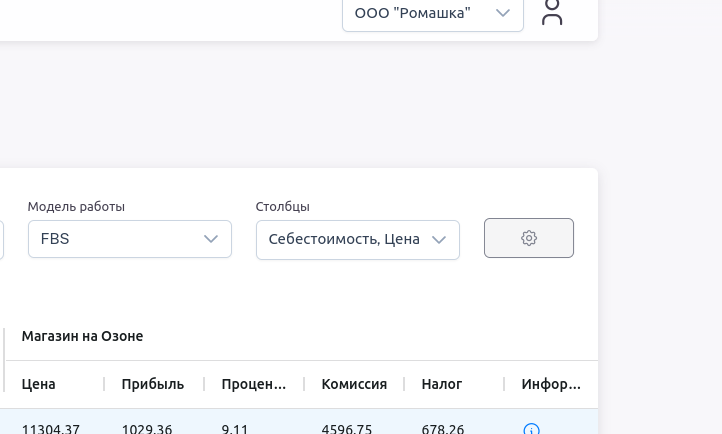
Task: Click the info icon in the first row
Action: [531, 429]
